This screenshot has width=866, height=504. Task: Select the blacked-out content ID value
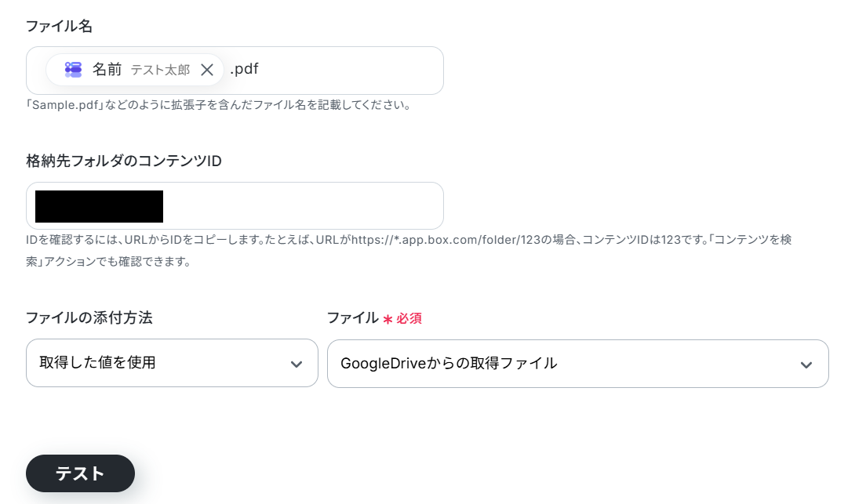click(x=100, y=206)
